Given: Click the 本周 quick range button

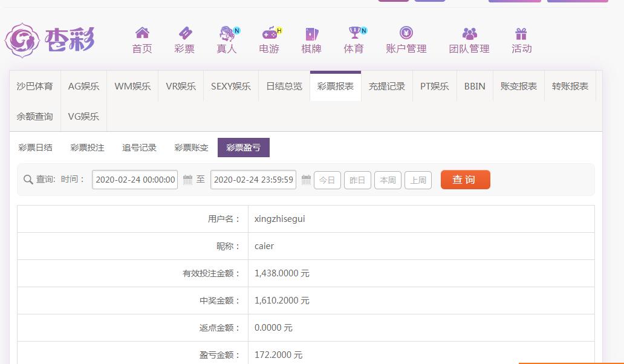Looking at the screenshot, I should 388,180.
